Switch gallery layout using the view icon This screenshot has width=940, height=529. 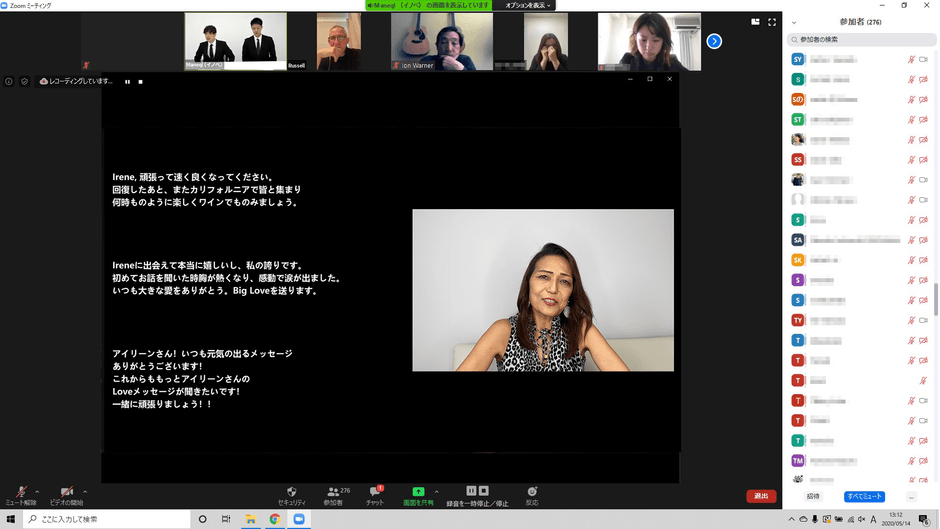tap(755, 21)
